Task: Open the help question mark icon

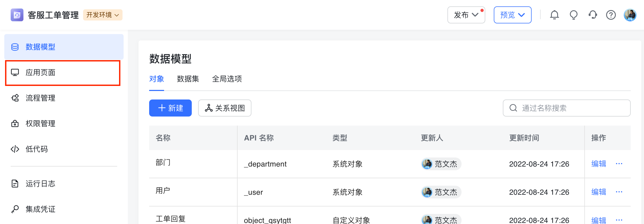Action: click(x=611, y=15)
